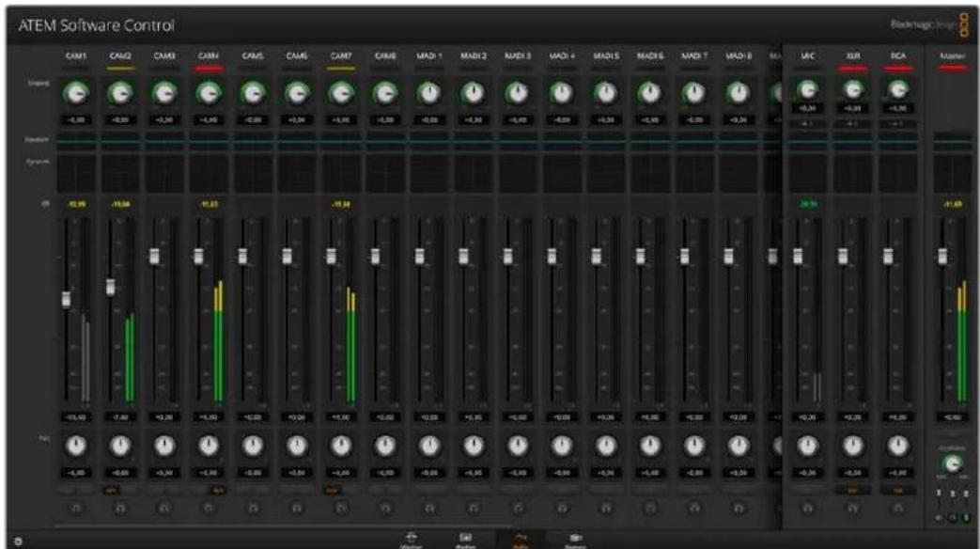This screenshot has height=549, width=980.
Task: Solo the XLR channel headphone icon
Action: pyautogui.click(x=852, y=509)
